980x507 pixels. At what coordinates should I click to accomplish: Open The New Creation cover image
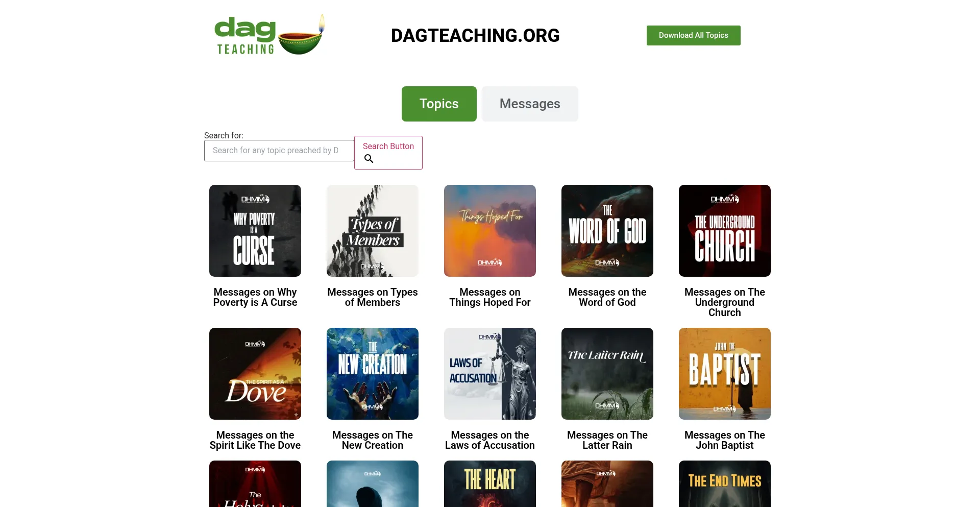373,374
